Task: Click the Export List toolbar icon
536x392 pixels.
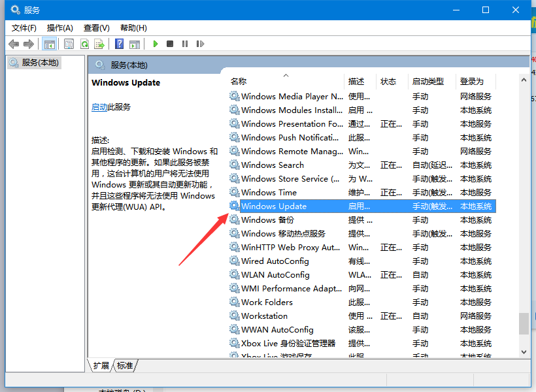Action: click(x=99, y=44)
